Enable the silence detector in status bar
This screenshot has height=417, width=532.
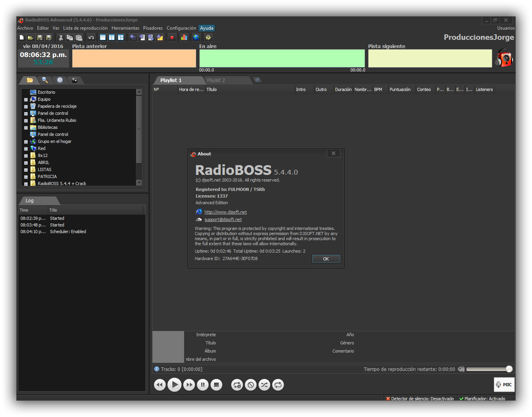(420, 398)
